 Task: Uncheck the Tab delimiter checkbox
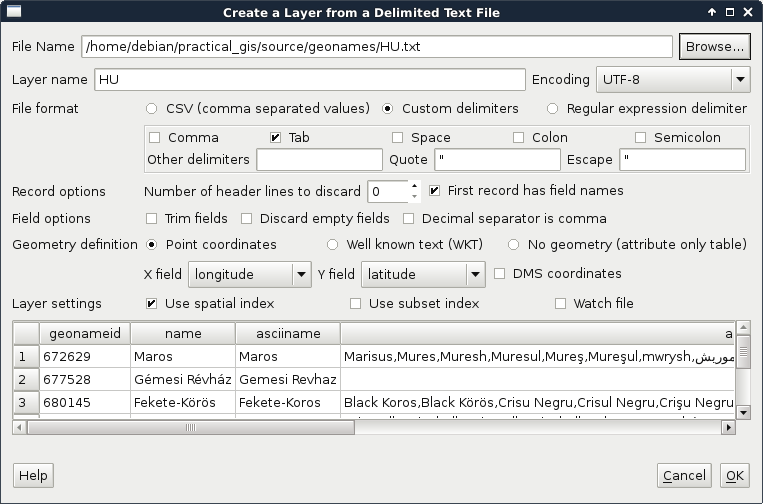(x=276, y=137)
